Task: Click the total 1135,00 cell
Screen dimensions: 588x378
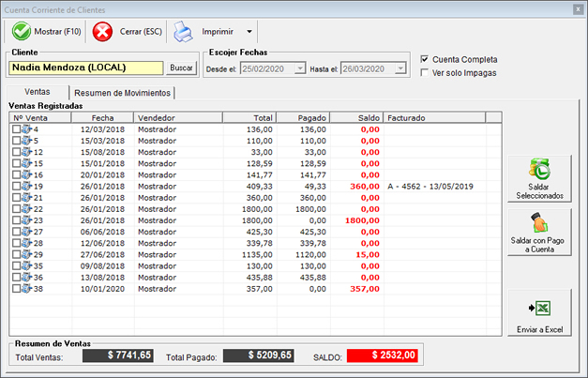Action: pos(257,254)
